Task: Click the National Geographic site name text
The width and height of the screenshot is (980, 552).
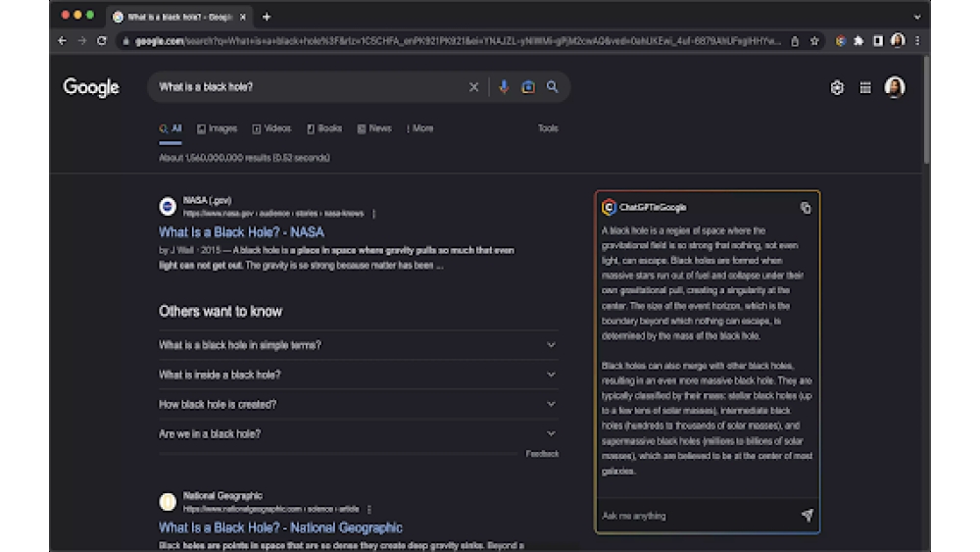Action: point(223,496)
